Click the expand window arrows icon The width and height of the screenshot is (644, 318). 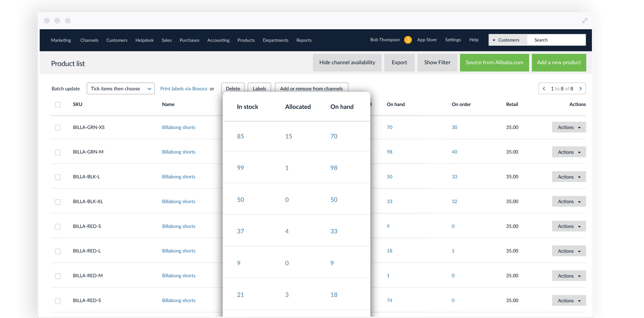(x=585, y=21)
